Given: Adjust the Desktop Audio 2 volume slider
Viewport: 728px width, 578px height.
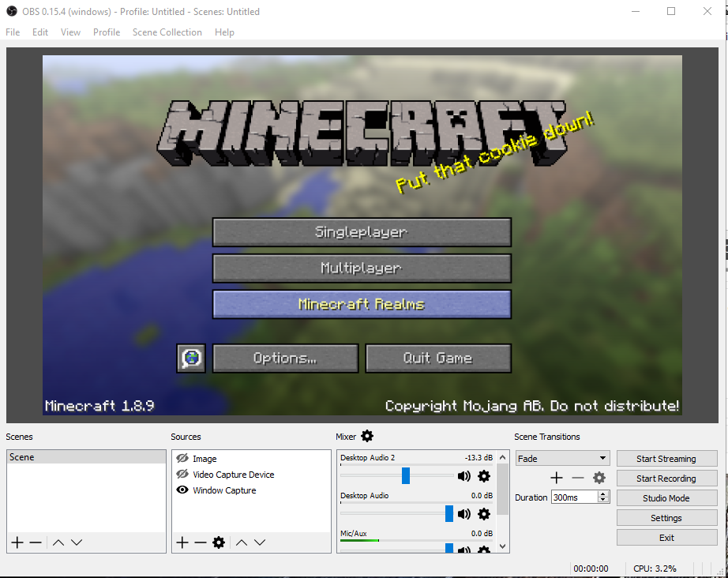Looking at the screenshot, I should click(406, 475).
